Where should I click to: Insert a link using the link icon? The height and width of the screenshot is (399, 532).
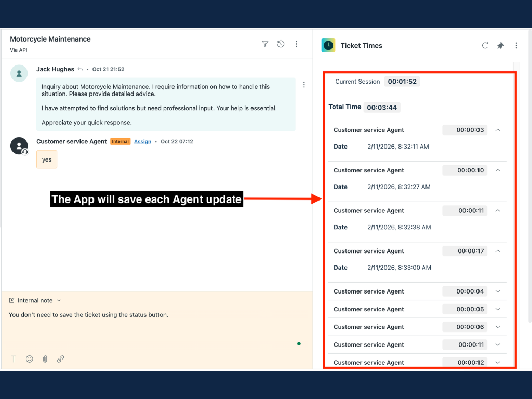(x=61, y=359)
